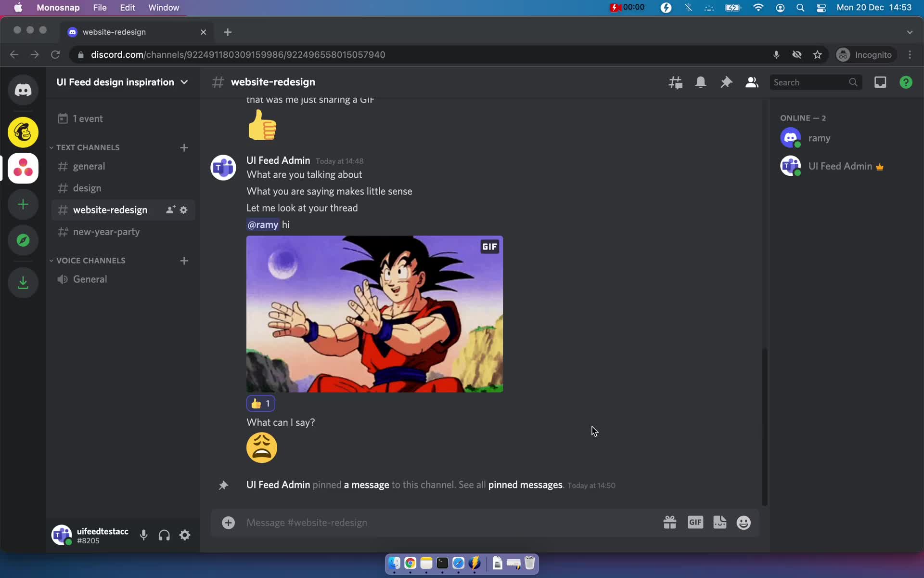The image size is (924, 578).
Task: Open Monosnap app menu
Action: pos(58,8)
